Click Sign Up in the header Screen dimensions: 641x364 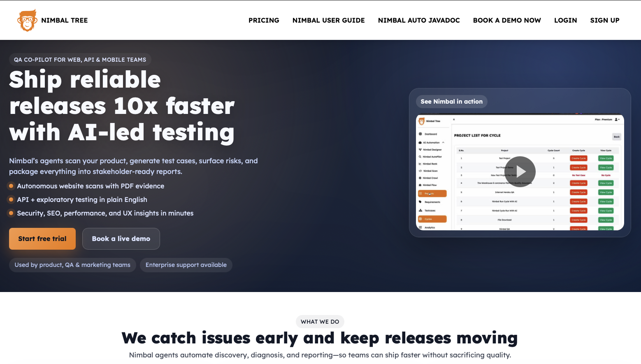pyautogui.click(x=604, y=20)
